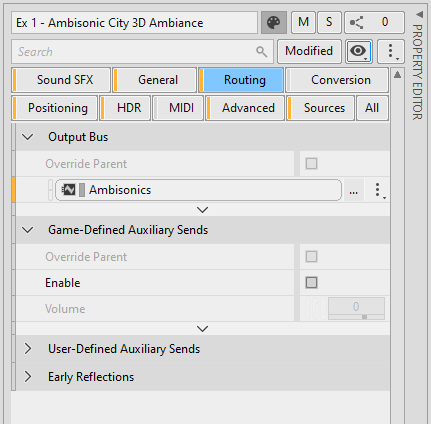Image resolution: width=431 pixels, height=424 pixels.
Task: Collapse the Property Editor side arrow
Action: [420, 14]
